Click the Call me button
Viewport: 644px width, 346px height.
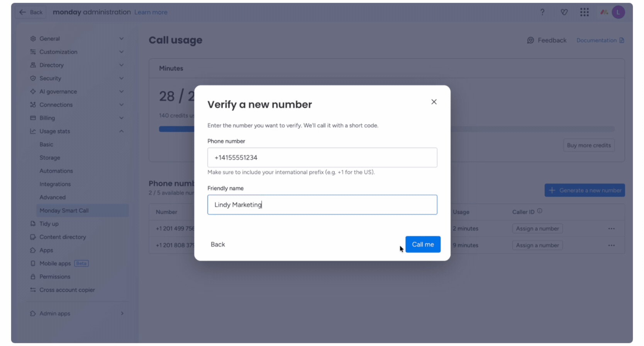pyautogui.click(x=423, y=244)
